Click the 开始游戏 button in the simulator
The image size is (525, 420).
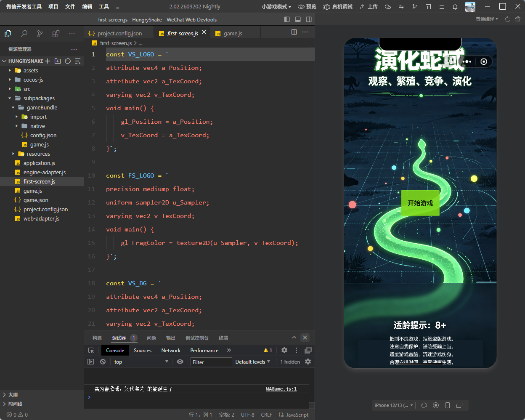click(420, 203)
